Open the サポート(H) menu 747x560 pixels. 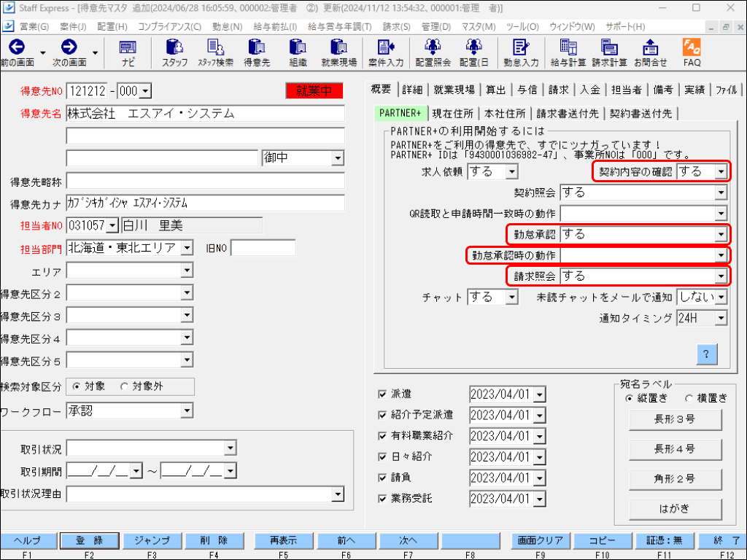(x=625, y=27)
